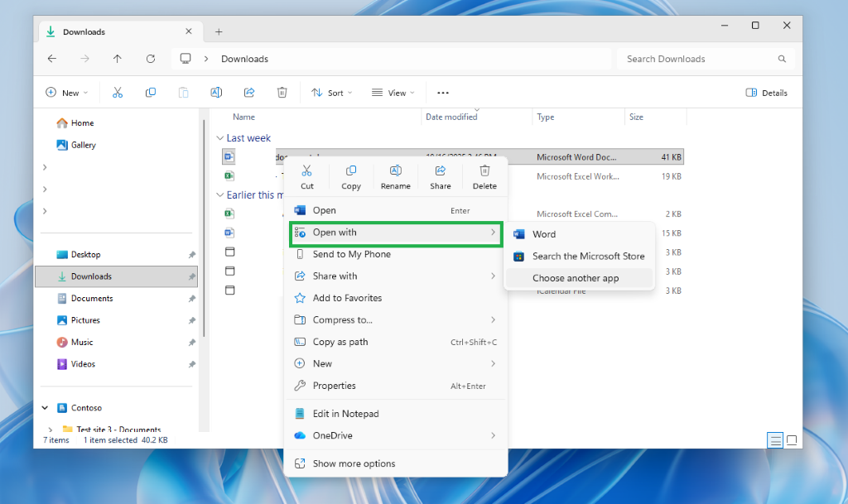This screenshot has width=848, height=504.
Task: Choose Delete in the context menu
Action: click(484, 177)
